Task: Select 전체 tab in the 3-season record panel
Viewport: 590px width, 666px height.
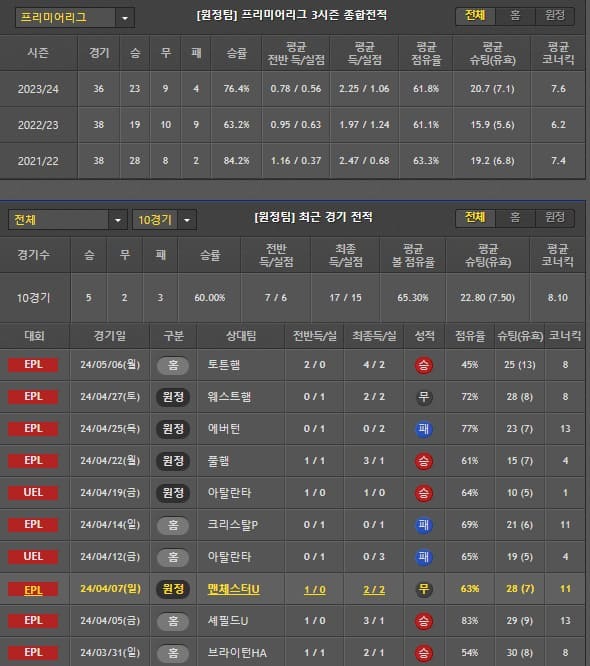Action: click(475, 16)
